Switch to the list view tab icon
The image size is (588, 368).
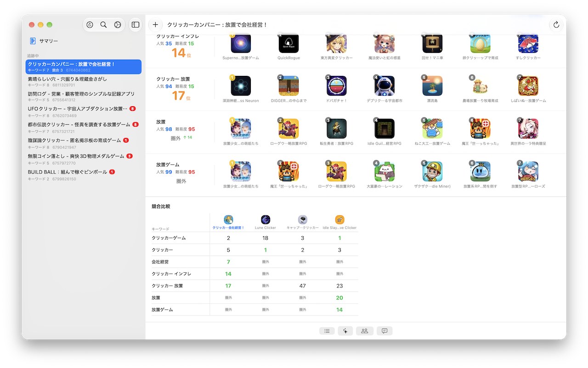tap(327, 331)
